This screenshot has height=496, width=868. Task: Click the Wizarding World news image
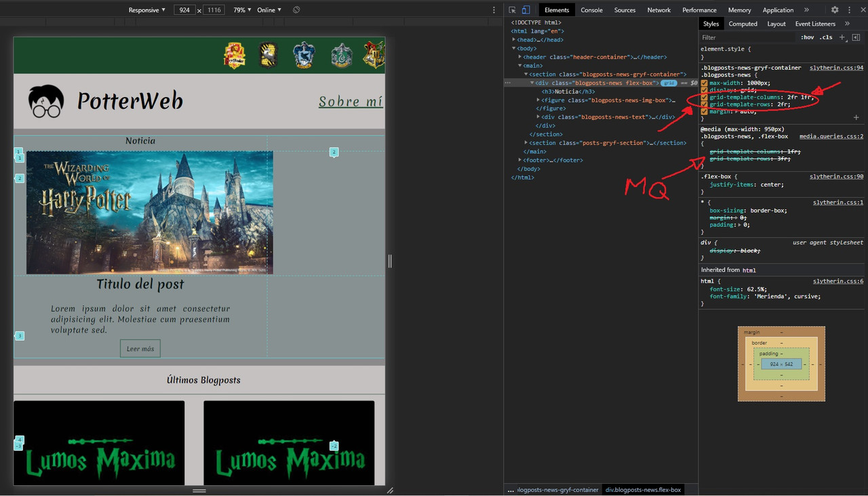coord(150,213)
